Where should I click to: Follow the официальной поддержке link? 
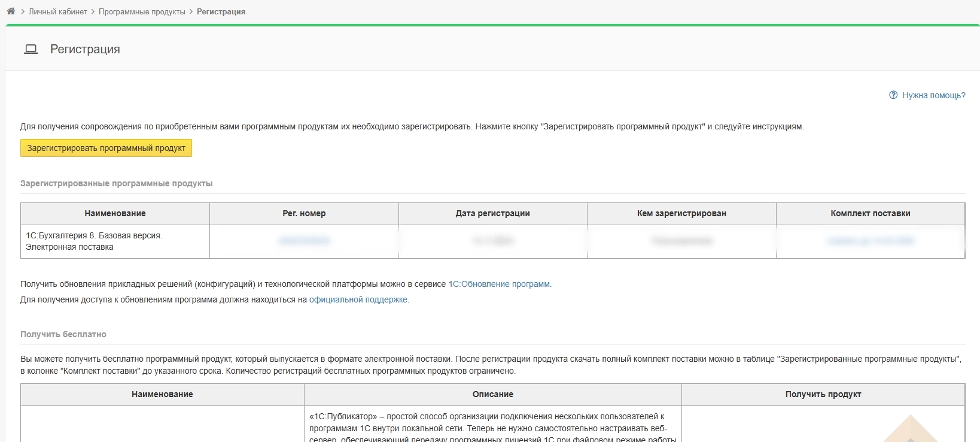pos(358,299)
